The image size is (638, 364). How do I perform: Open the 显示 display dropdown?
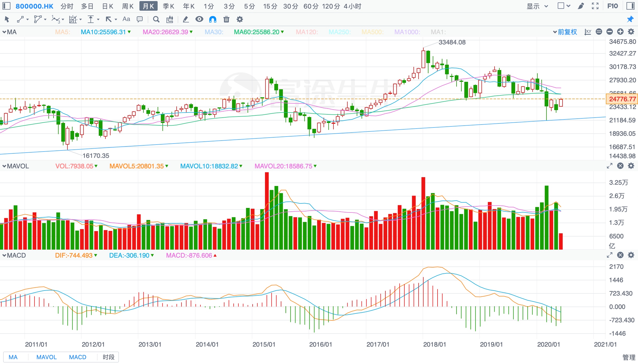point(537,6)
